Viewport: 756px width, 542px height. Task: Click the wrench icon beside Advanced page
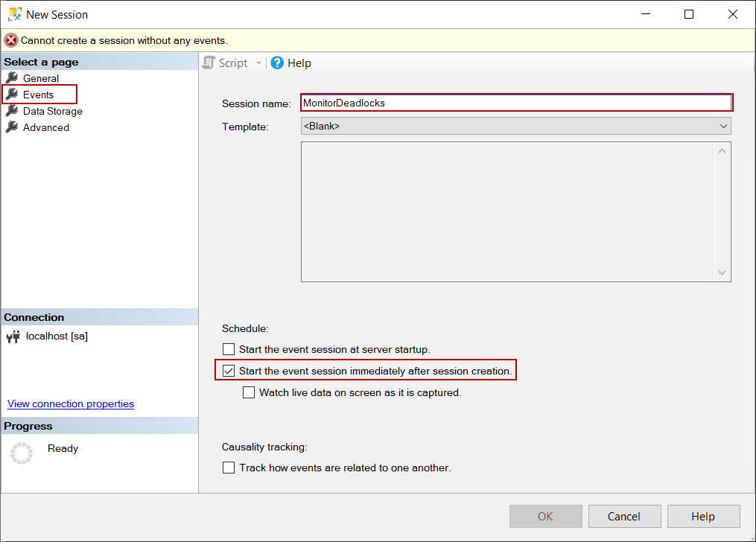(13, 127)
